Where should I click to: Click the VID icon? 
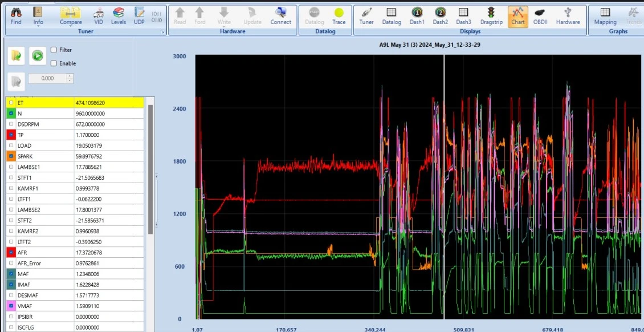pos(99,15)
